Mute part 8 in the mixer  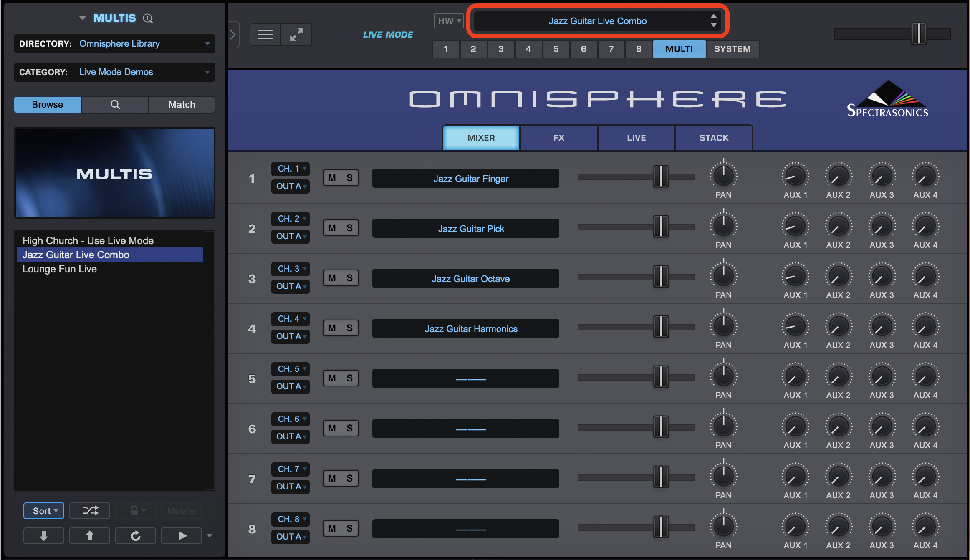coord(332,529)
